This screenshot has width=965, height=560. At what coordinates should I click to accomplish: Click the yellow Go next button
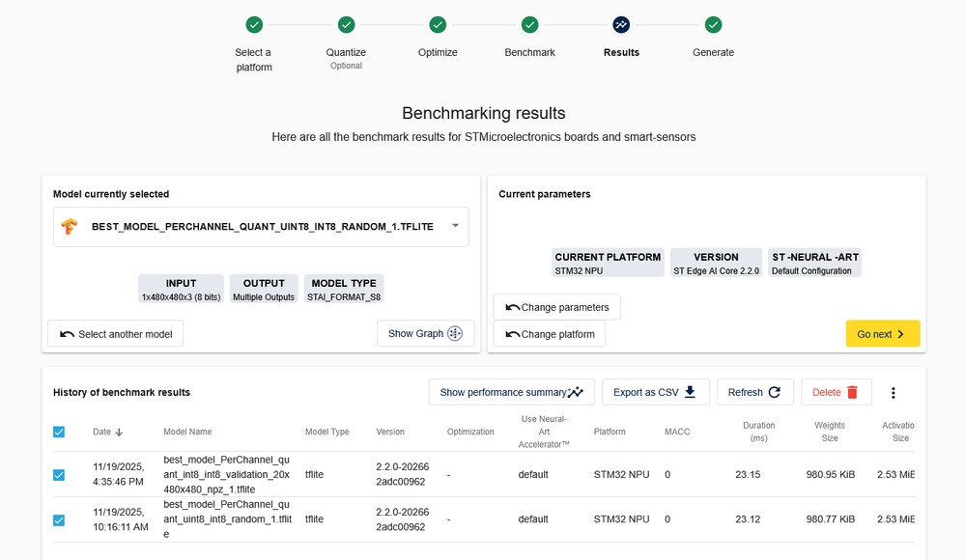882,334
